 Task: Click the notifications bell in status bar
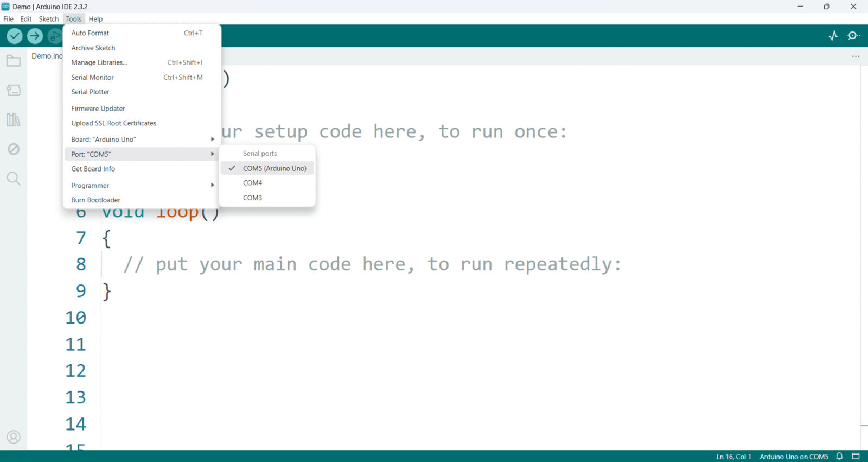tap(839, 456)
